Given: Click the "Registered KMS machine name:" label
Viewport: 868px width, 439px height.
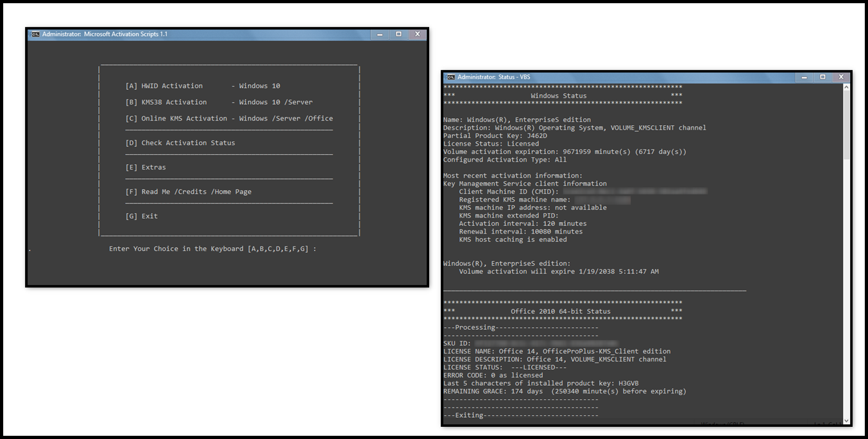Looking at the screenshot, I should (x=515, y=200).
